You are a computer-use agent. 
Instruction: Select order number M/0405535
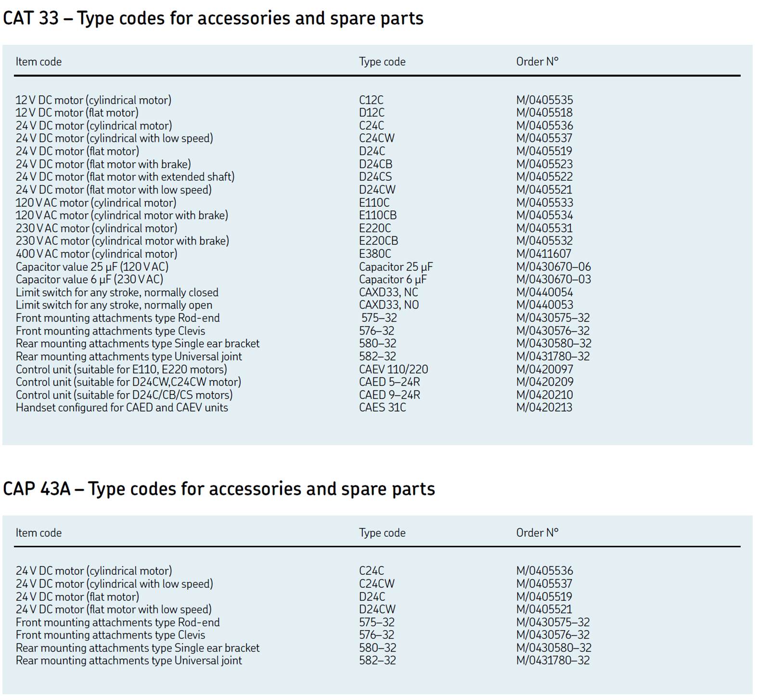point(544,100)
